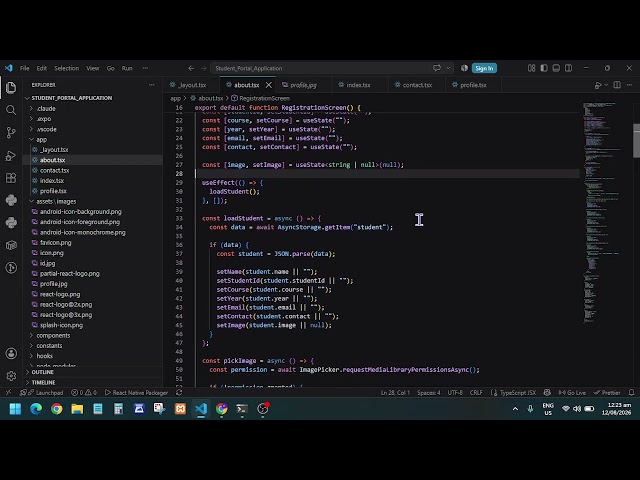Open profile.tsx in the explorer tree
The width and height of the screenshot is (640, 480).
[x=93, y=191]
